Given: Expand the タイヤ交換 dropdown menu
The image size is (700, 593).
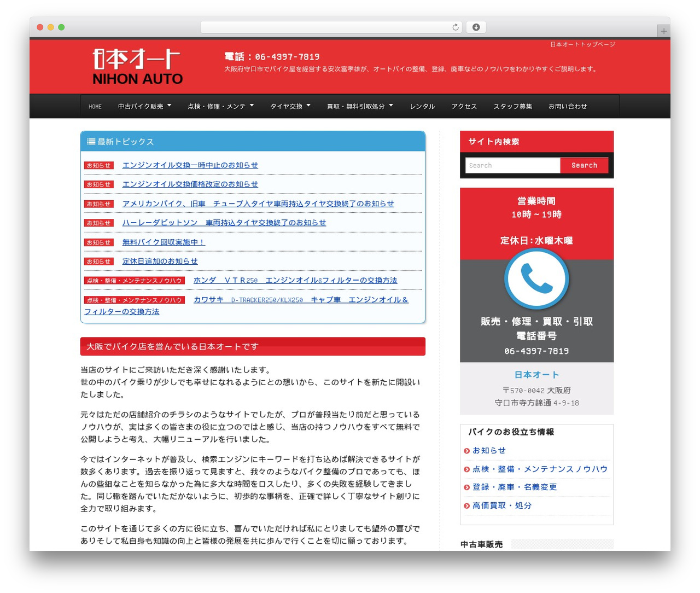Looking at the screenshot, I should (x=290, y=106).
